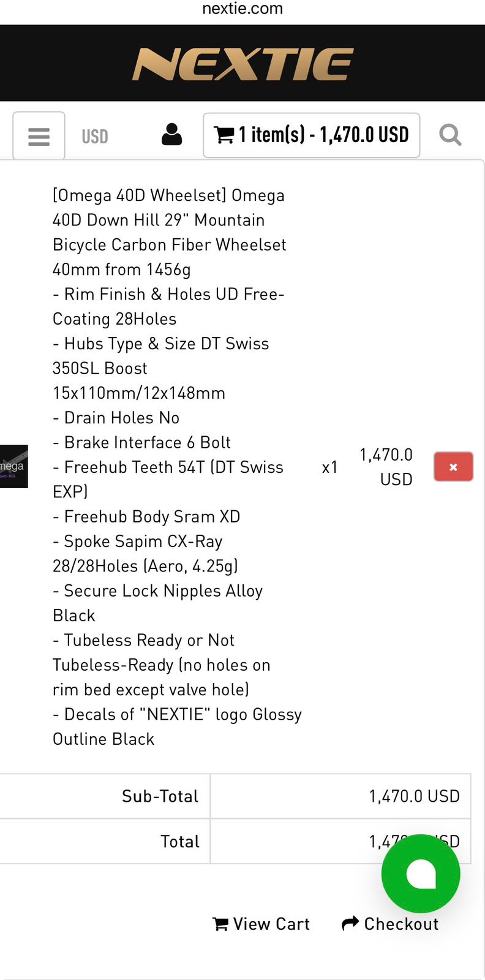This screenshot has width=485, height=980.
Task: Tap the Brake Interface 6 Bolt line
Action: pos(147,442)
